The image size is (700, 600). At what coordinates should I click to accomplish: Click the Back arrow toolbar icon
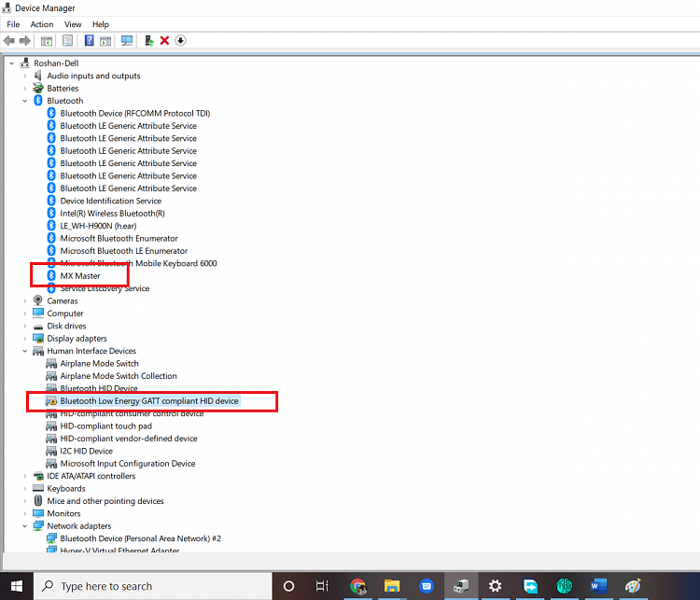9,41
